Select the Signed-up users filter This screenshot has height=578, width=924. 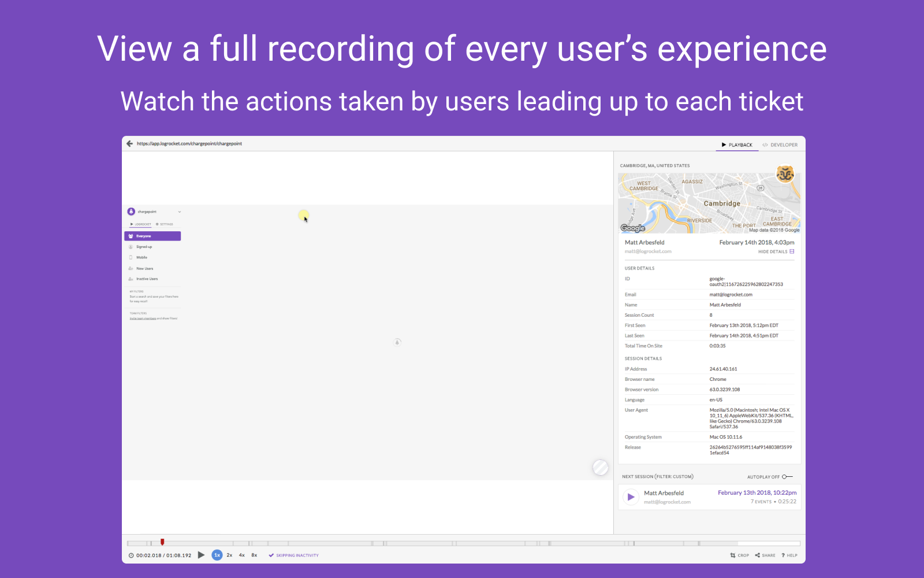click(144, 247)
